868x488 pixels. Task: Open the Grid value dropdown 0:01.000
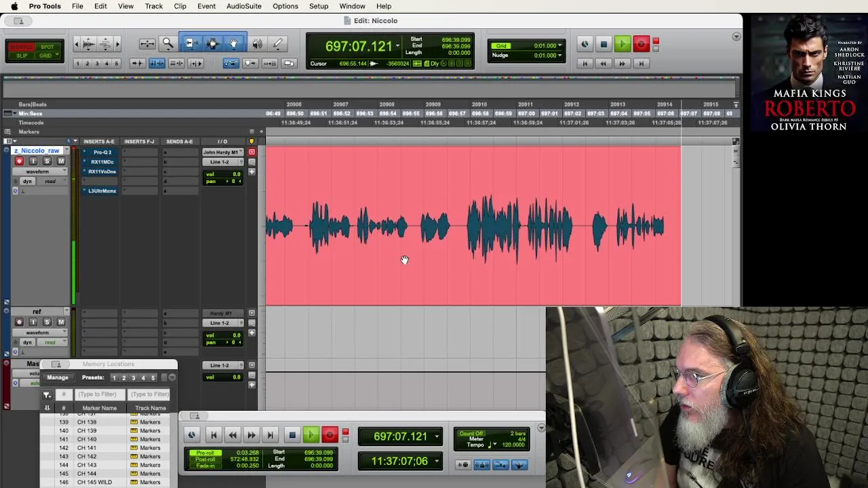coord(559,46)
